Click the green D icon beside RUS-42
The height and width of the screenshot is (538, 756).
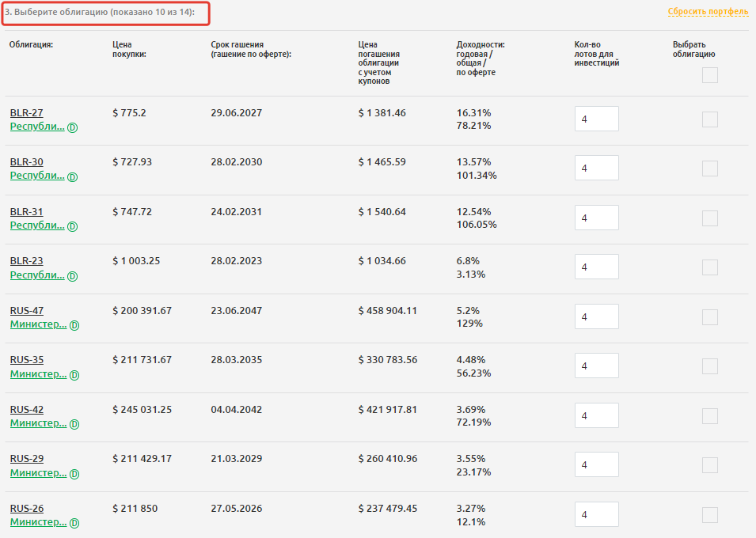pos(74,424)
